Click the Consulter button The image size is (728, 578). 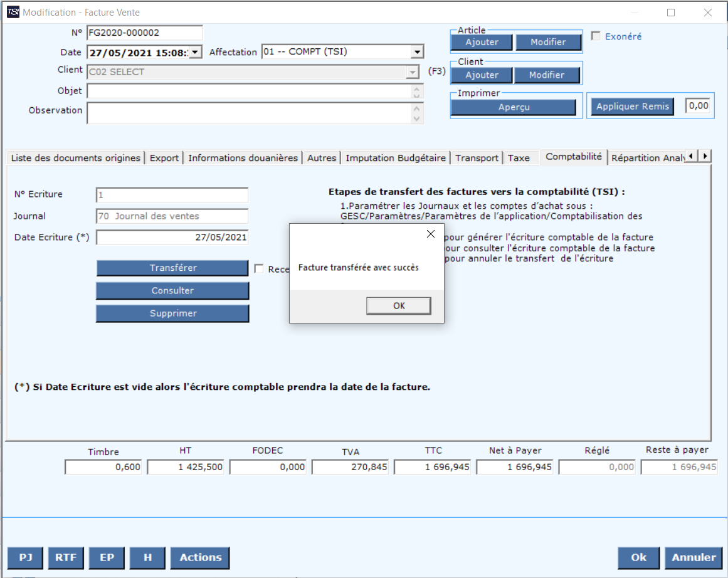click(x=172, y=290)
